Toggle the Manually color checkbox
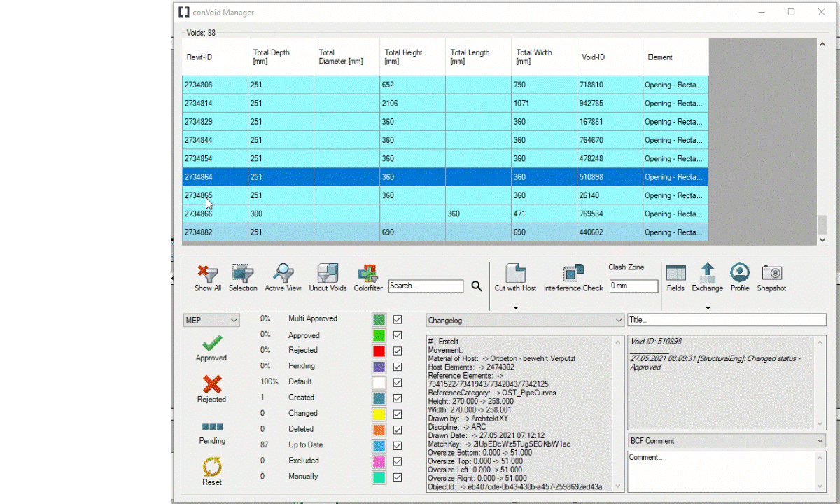The height and width of the screenshot is (504, 840). pyautogui.click(x=398, y=477)
